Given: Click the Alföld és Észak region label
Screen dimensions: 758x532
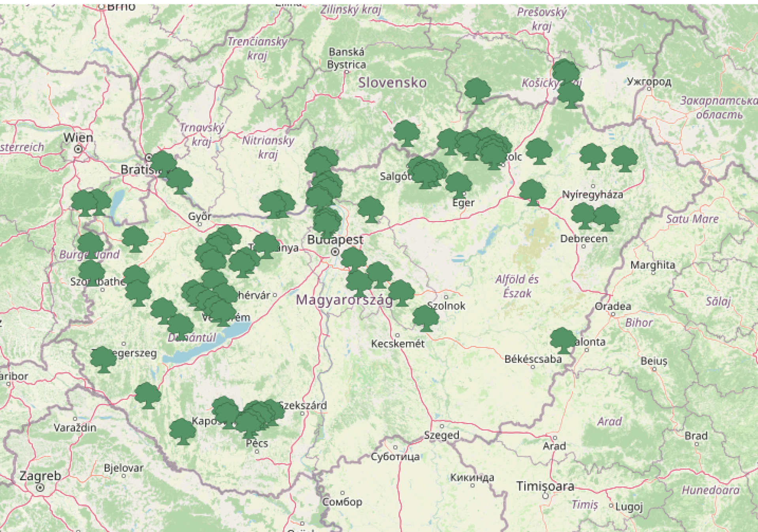Looking at the screenshot, I should click(x=517, y=286).
